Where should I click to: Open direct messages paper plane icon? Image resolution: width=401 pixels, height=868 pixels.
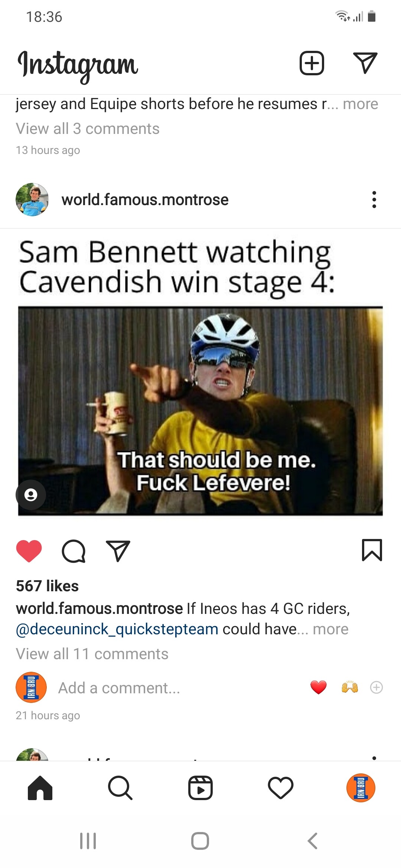365,63
